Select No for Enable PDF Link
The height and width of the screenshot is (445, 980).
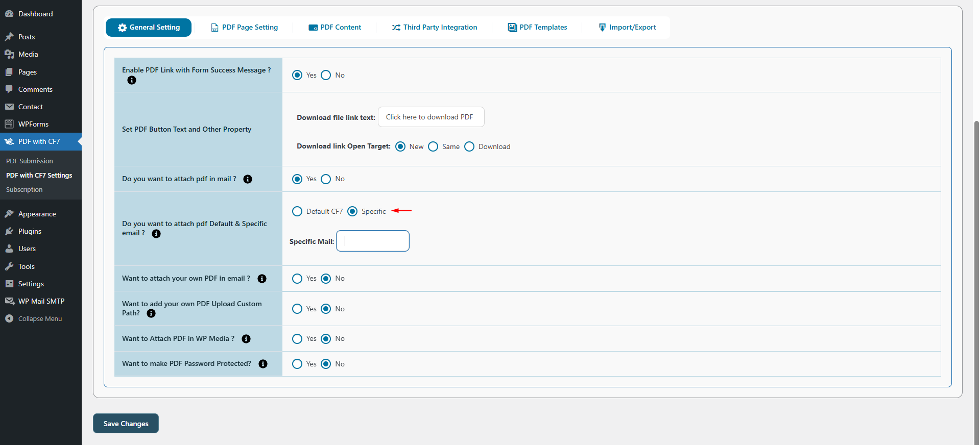(x=326, y=75)
